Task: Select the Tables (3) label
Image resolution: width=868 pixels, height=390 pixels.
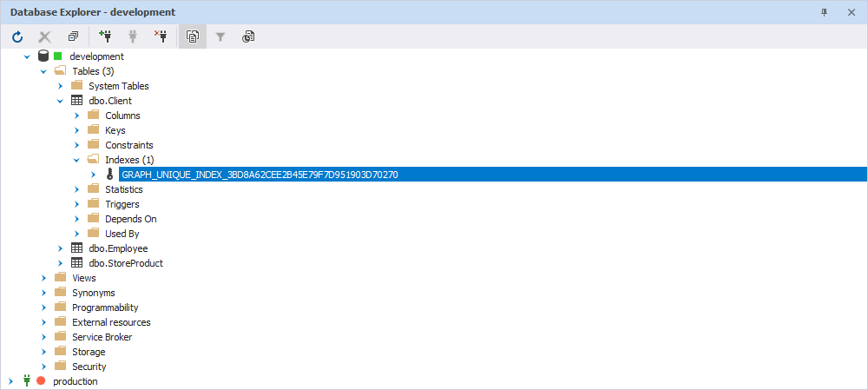Action: (94, 71)
